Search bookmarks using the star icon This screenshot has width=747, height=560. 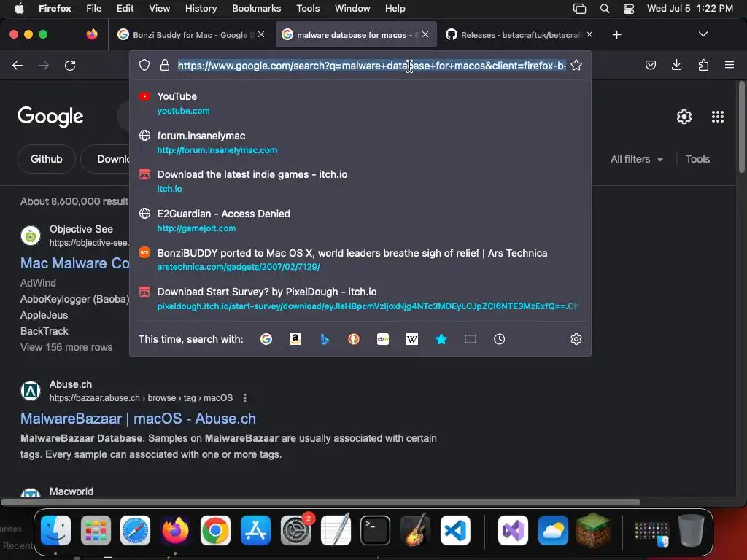tap(441, 339)
